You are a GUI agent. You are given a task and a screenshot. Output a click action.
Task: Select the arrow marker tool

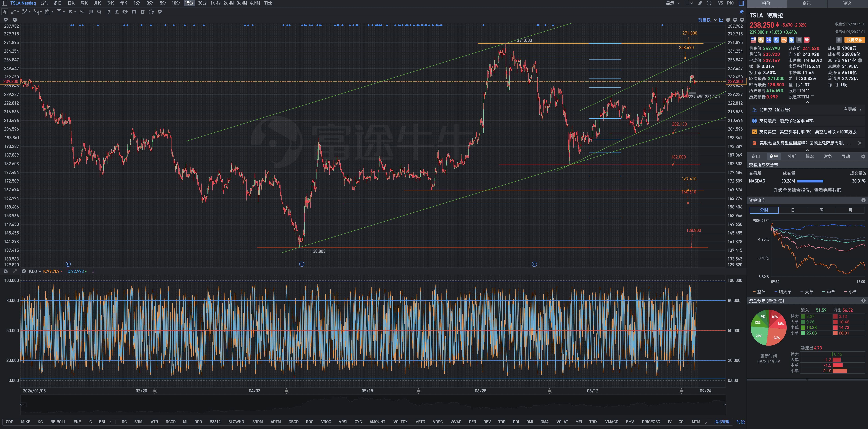pyautogui.click(x=71, y=12)
